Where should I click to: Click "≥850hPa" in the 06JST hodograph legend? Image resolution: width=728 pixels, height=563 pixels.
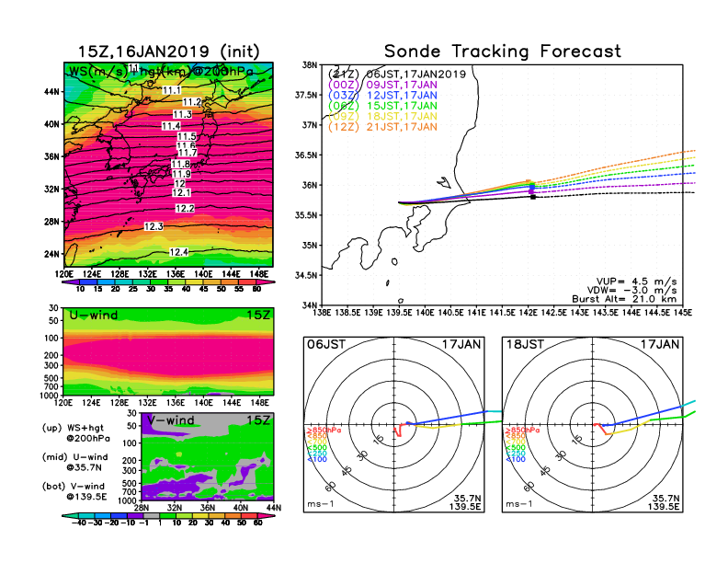(x=324, y=431)
